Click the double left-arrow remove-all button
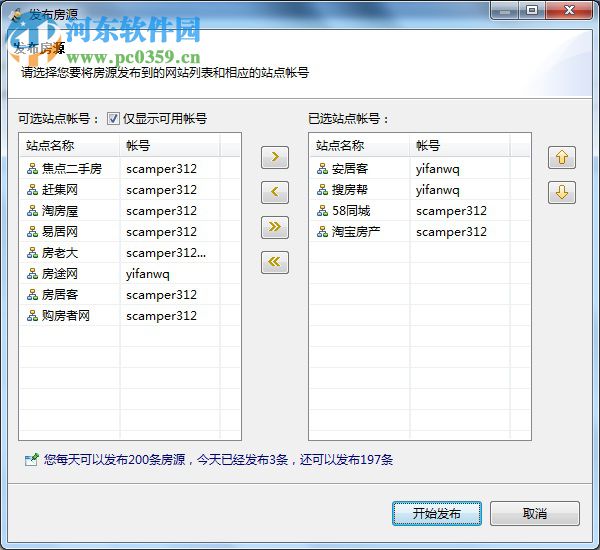 (275, 262)
